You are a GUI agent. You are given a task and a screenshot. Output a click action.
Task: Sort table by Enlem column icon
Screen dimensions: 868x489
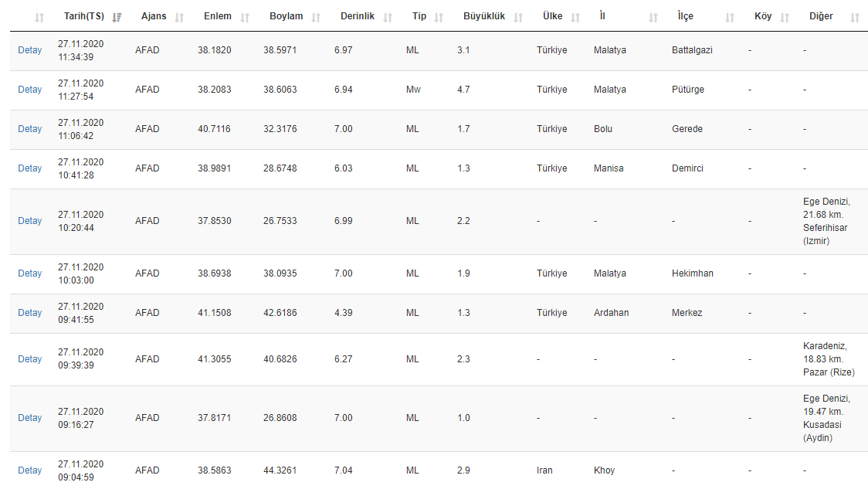[245, 18]
